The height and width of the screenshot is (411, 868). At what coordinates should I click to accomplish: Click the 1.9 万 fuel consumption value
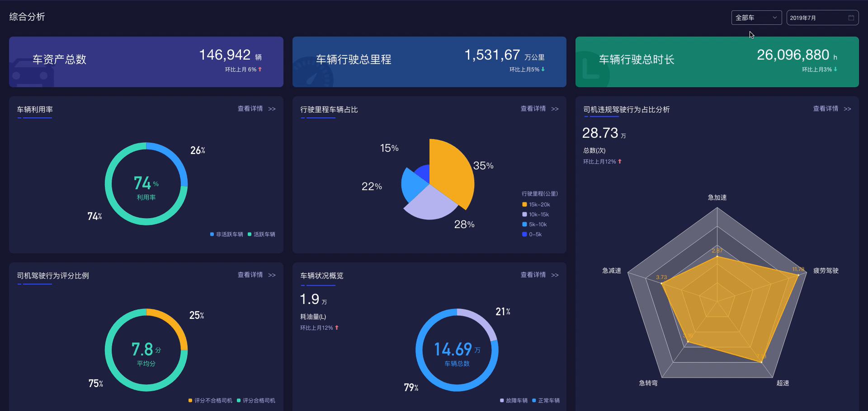pyautogui.click(x=313, y=299)
